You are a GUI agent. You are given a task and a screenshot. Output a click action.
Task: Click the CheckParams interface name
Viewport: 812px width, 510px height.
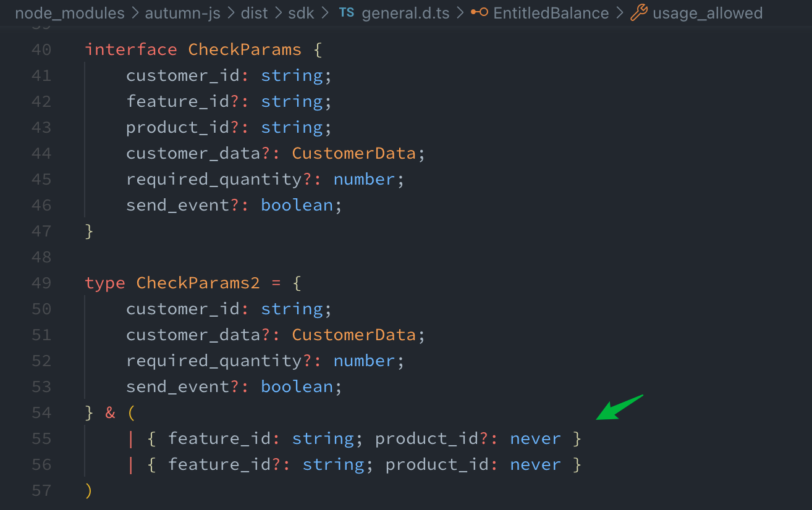[x=245, y=49]
